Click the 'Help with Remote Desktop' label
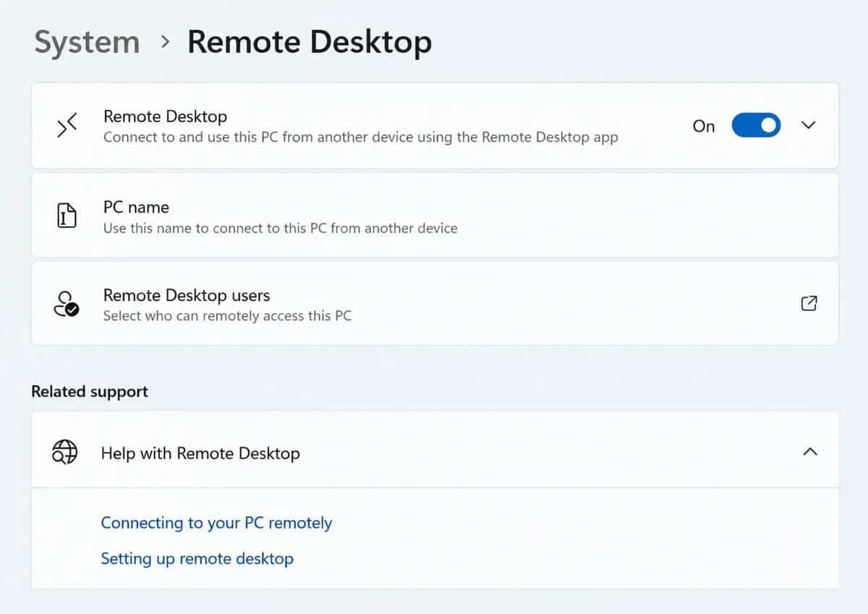The height and width of the screenshot is (614, 868). click(200, 453)
